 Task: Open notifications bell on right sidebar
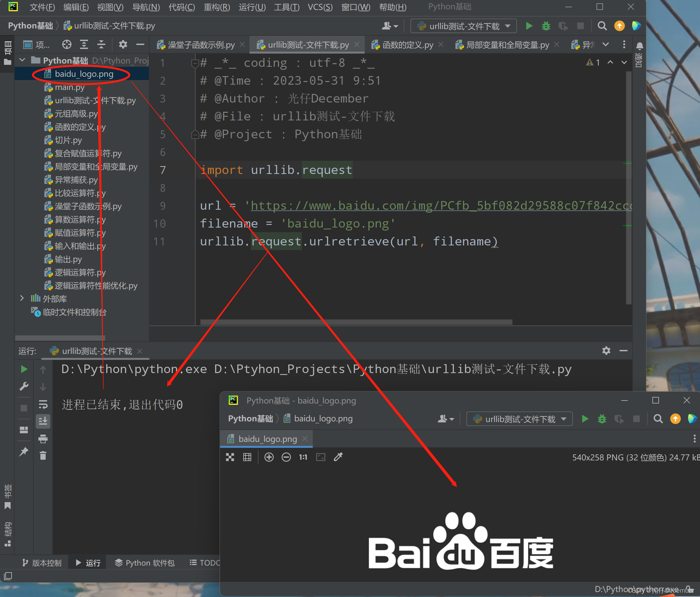pyautogui.click(x=639, y=46)
